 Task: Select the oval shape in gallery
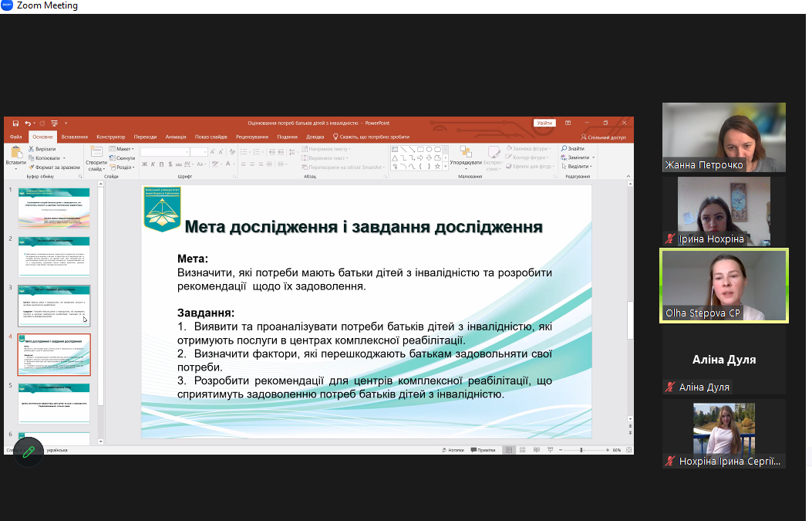click(429, 149)
